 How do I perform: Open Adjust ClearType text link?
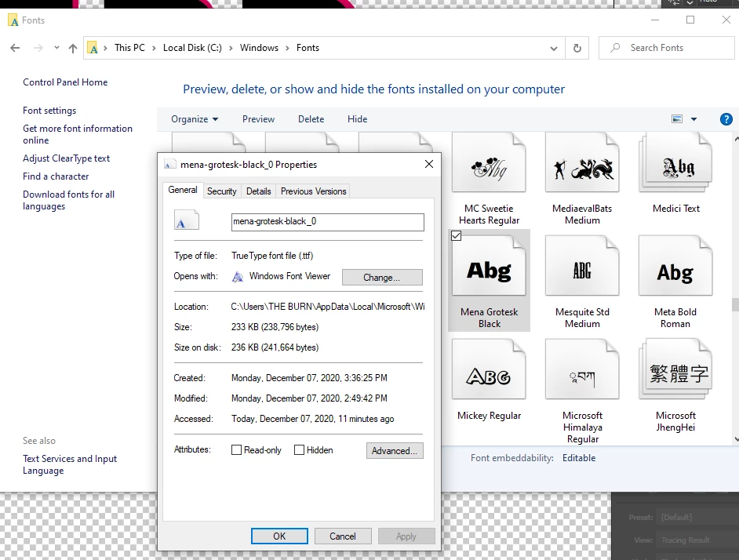66,159
